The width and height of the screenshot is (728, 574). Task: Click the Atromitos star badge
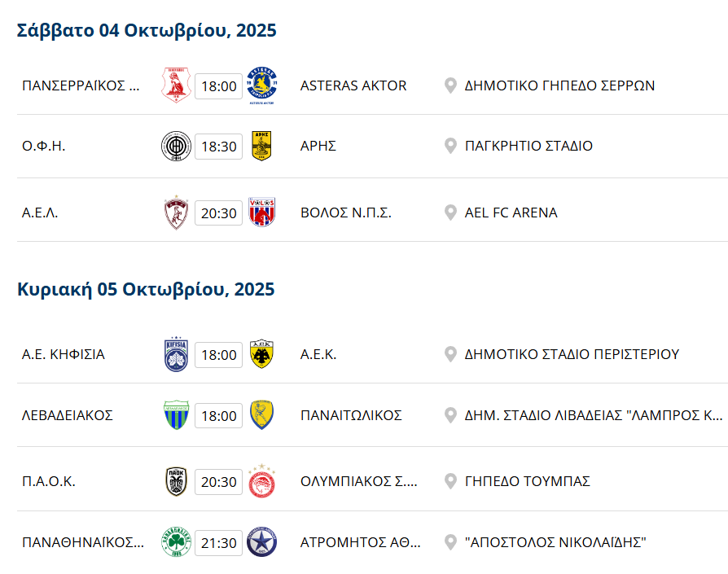click(x=261, y=542)
